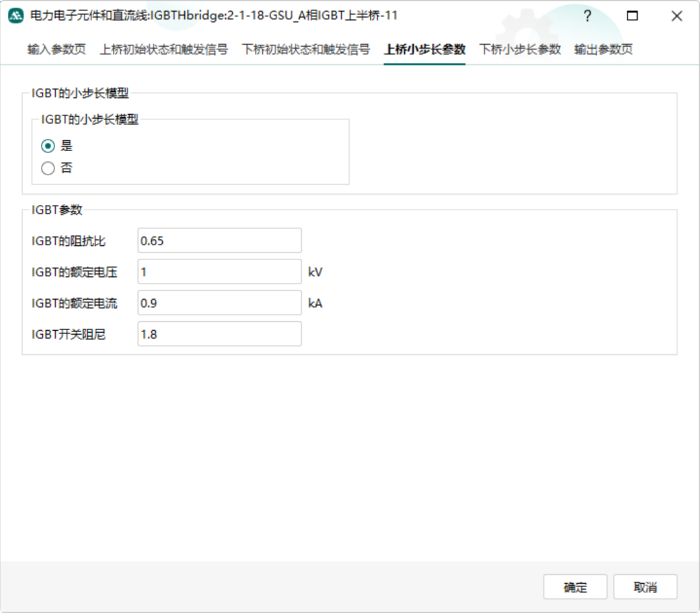The image size is (700, 613).
Task: Click the app logo in title bar
Action: [x=16, y=16]
